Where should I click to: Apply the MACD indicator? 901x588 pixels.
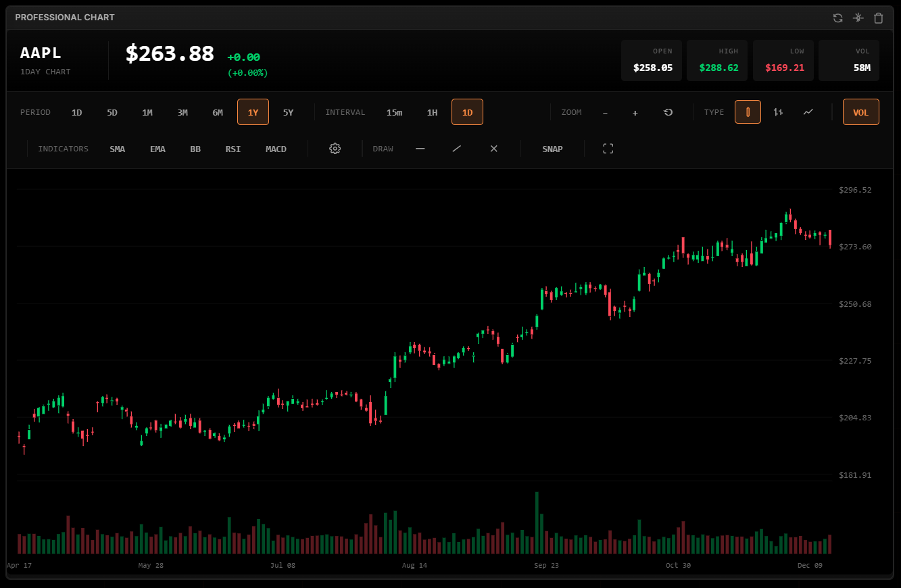pyautogui.click(x=275, y=149)
